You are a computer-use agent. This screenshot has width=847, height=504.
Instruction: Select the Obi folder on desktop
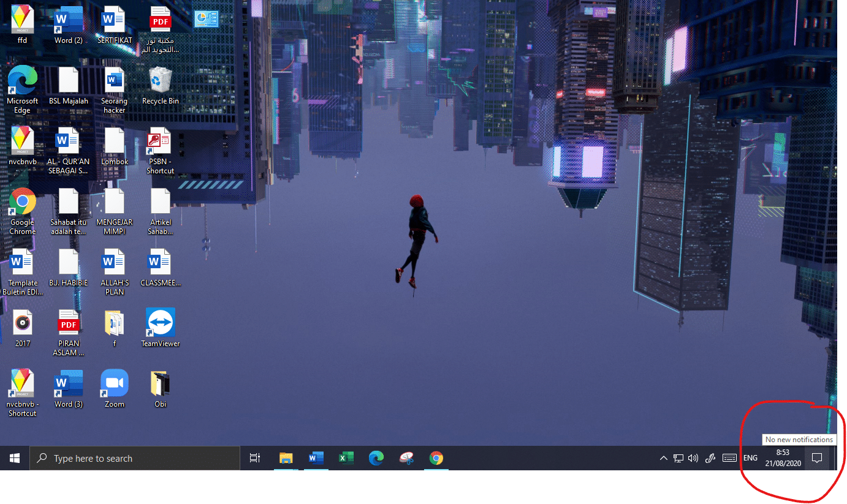coord(160,388)
